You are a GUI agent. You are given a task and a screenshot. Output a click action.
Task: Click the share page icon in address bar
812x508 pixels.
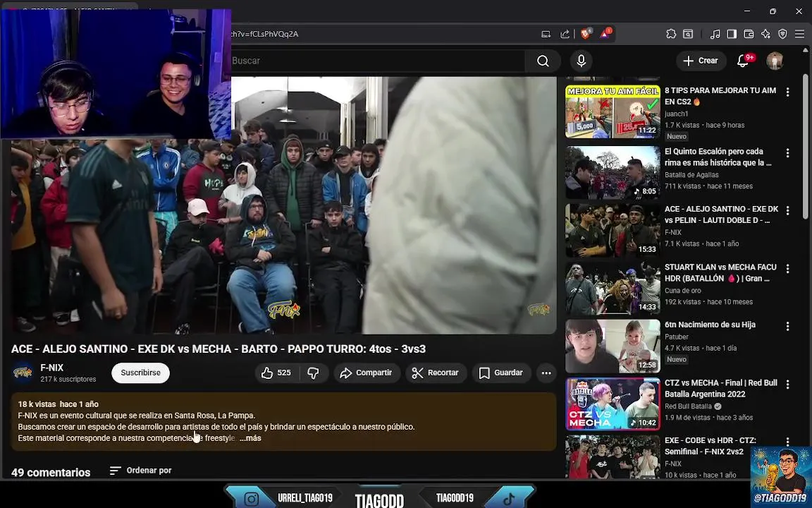click(x=565, y=34)
